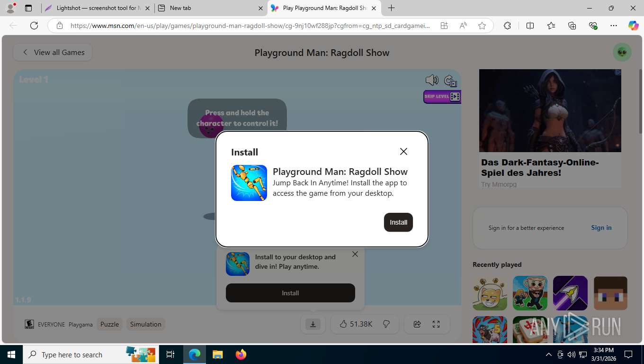Open the Copilot icon
Image resolution: width=644 pixels, height=364 pixels.
click(x=634, y=26)
